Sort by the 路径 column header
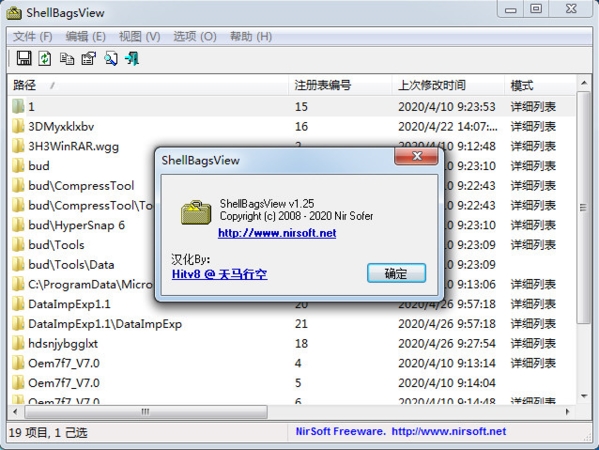This screenshot has height=450, width=599. point(147,85)
